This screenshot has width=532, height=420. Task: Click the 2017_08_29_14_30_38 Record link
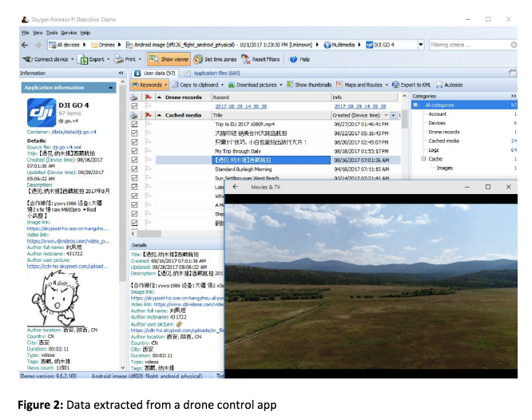coord(241,106)
